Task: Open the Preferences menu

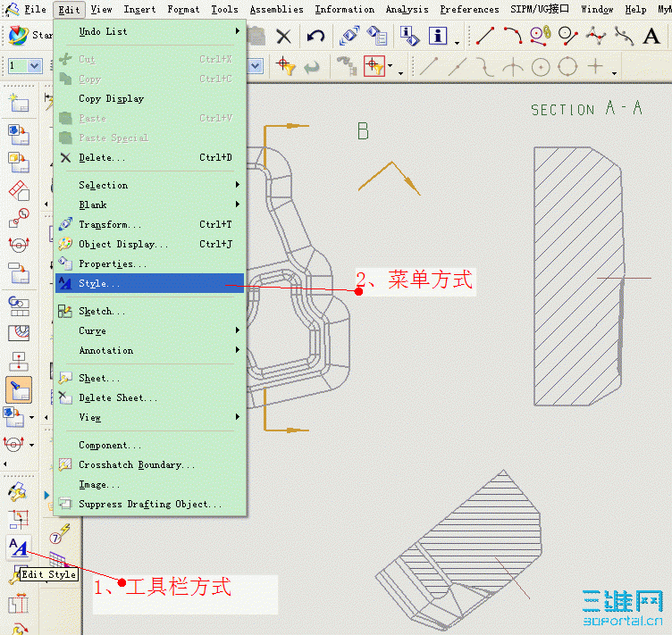Action: tap(469, 9)
